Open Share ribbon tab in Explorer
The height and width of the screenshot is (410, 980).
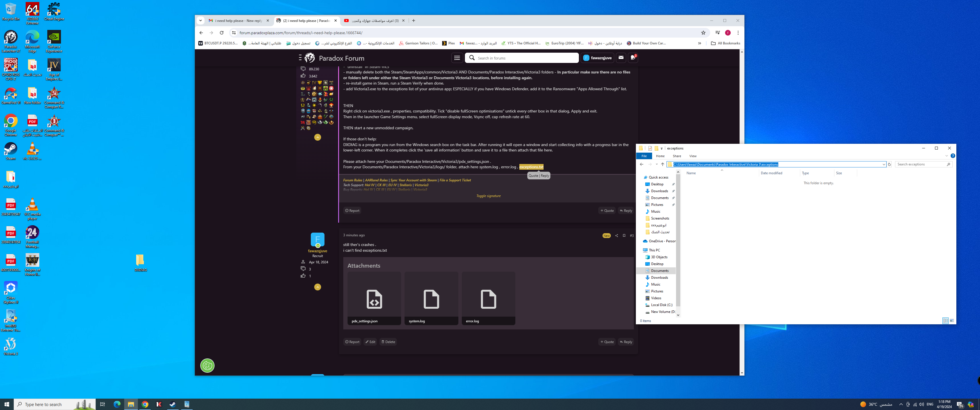[676, 156]
